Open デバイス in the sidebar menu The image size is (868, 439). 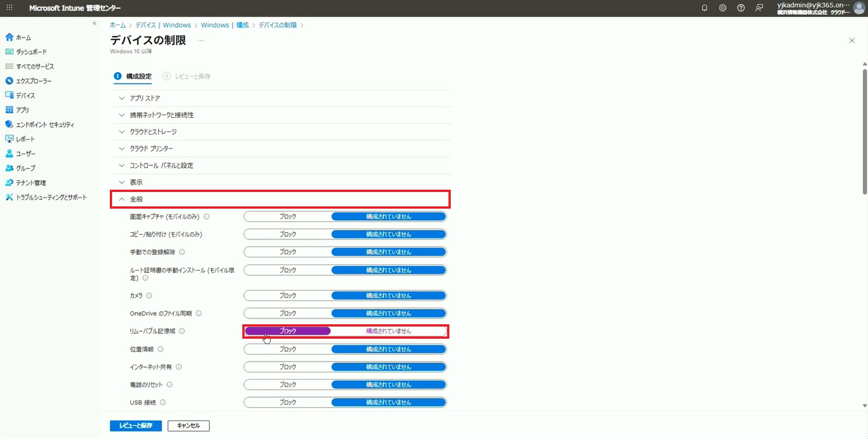coord(25,96)
